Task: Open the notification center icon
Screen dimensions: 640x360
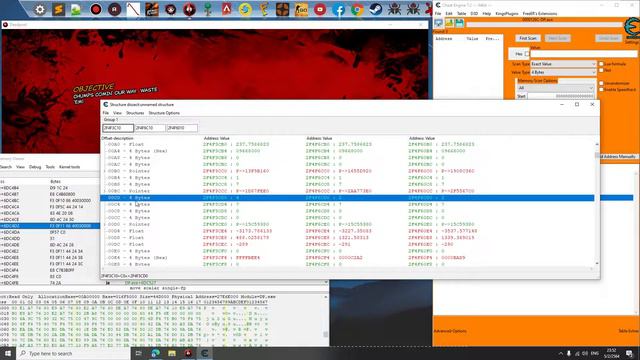Action: tap(630, 353)
